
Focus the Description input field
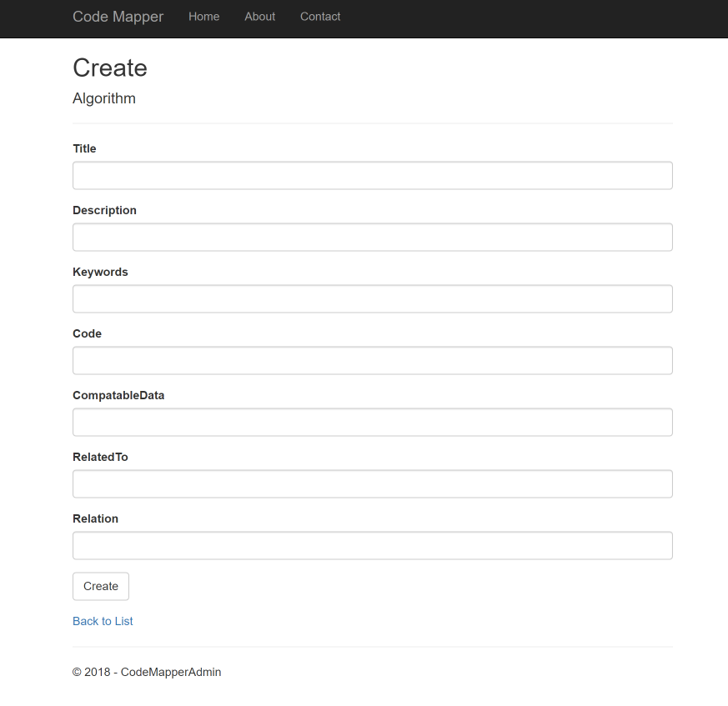point(373,238)
